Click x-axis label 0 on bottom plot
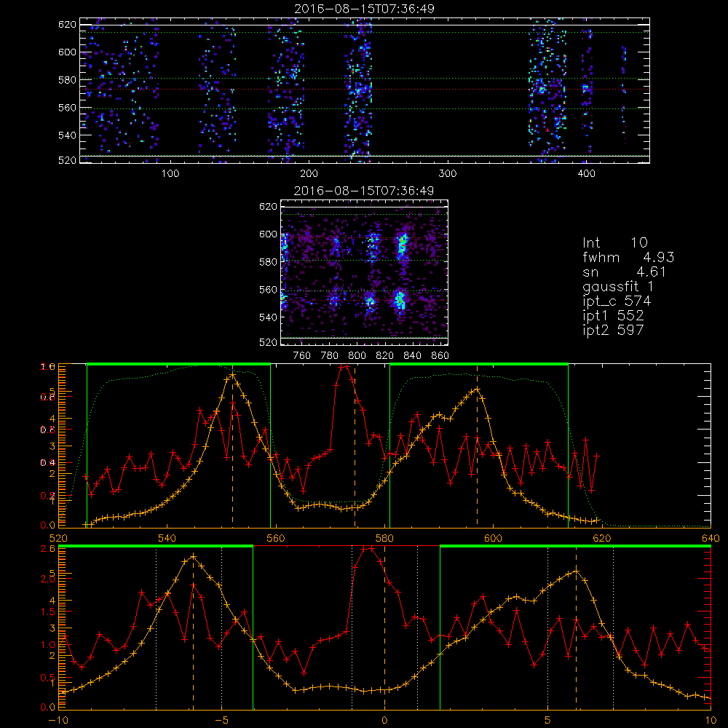 coord(384,720)
